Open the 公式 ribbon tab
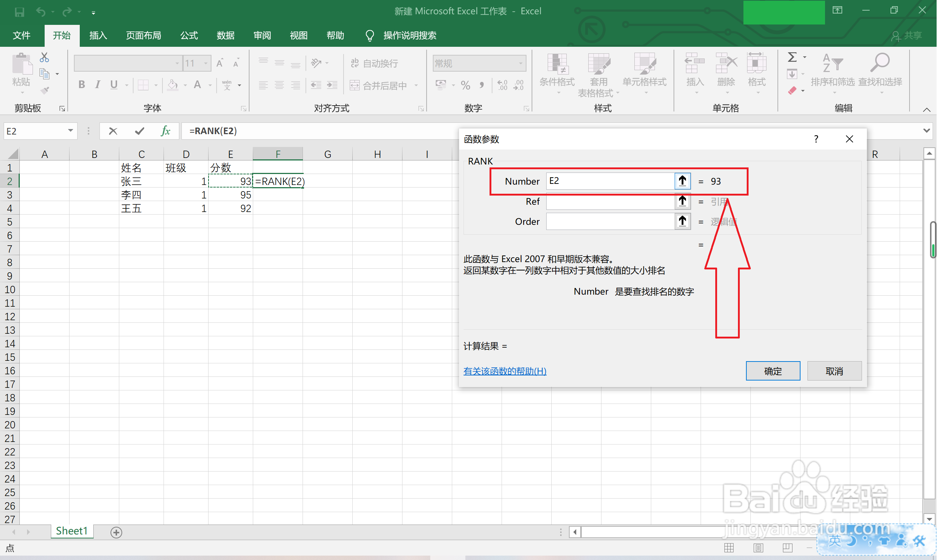 point(189,35)
